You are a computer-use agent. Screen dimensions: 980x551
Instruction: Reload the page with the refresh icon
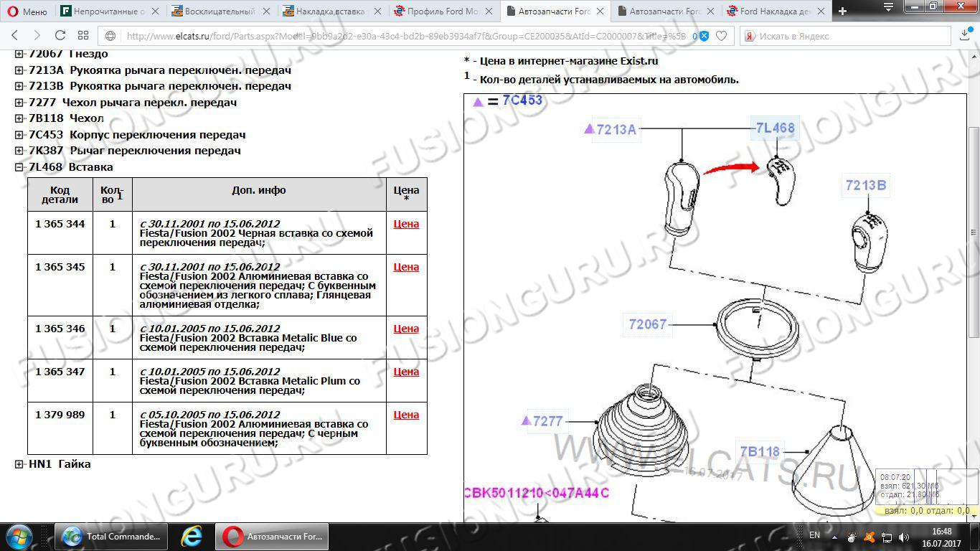coord(60,36)
